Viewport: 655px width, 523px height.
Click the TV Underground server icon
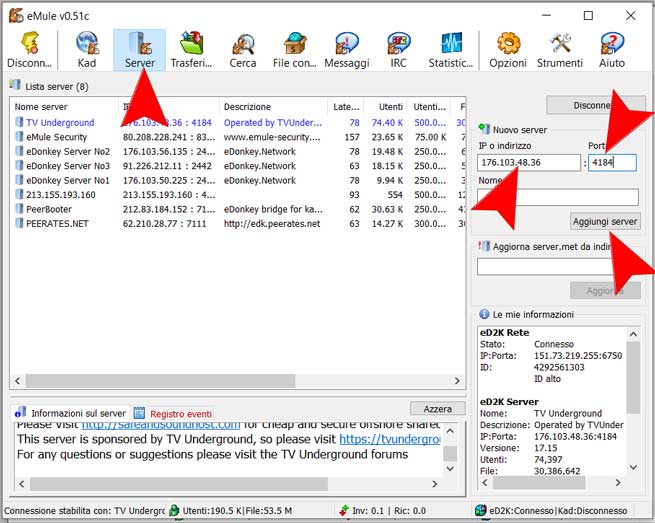click(19, 122)
